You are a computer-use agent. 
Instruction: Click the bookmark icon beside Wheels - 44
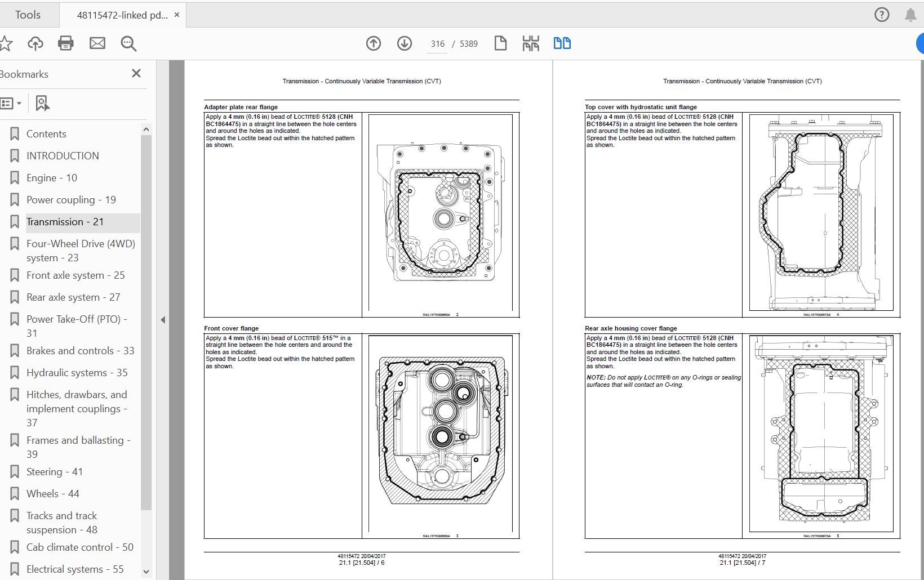(x=15, y=494)
